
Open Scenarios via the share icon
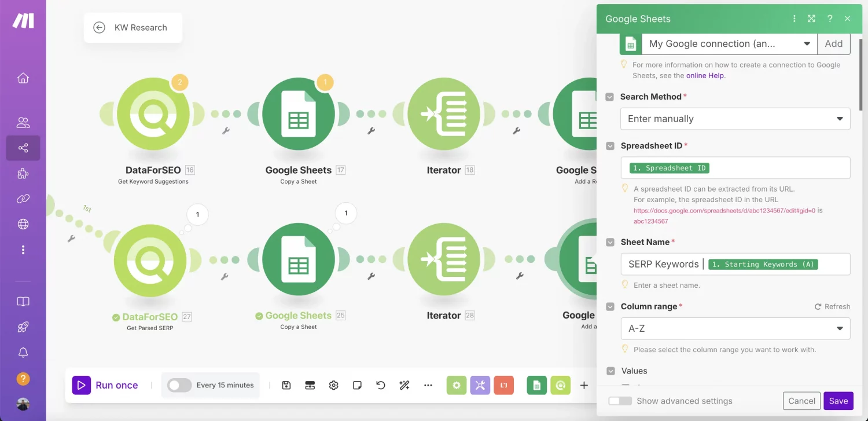23,148
